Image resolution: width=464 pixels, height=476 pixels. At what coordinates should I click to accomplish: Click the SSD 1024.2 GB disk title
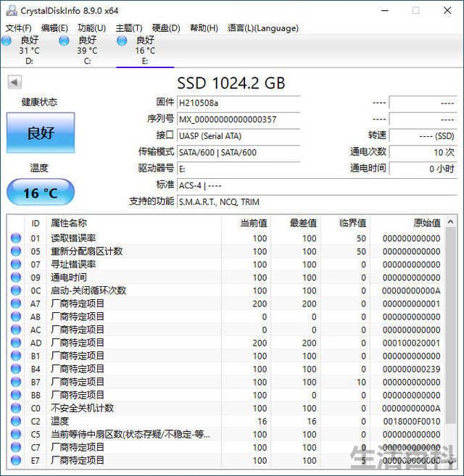(x=231, y=83)
